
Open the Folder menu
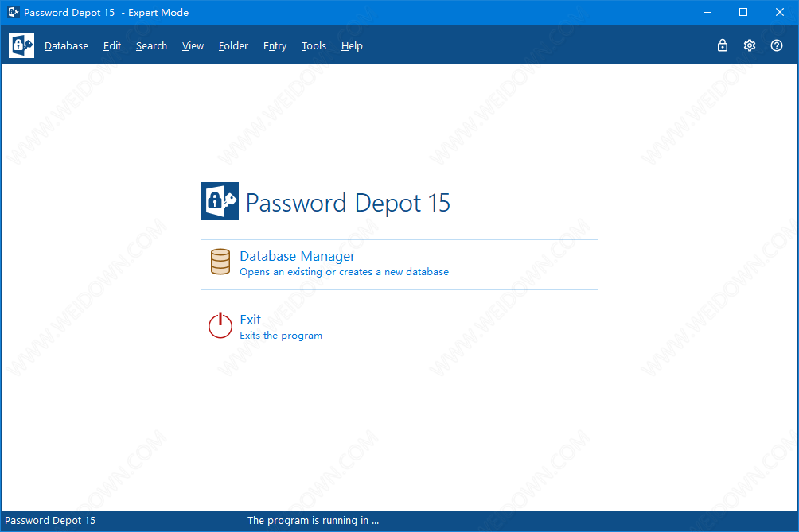pos(233,46)
